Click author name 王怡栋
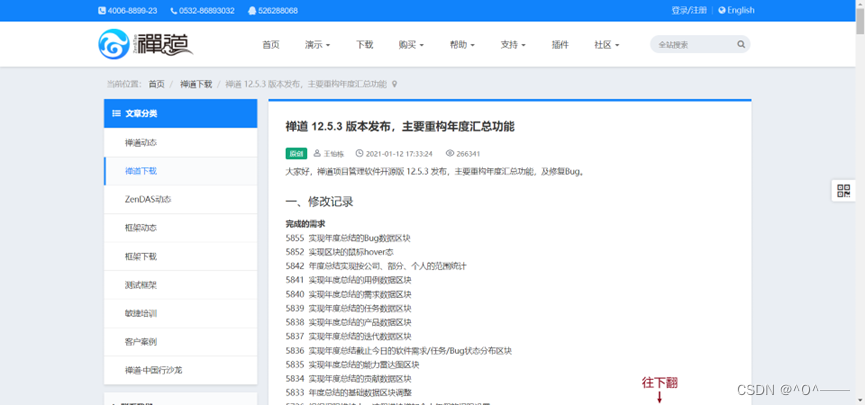The image size is (865, 405). [x=333, y=153]
